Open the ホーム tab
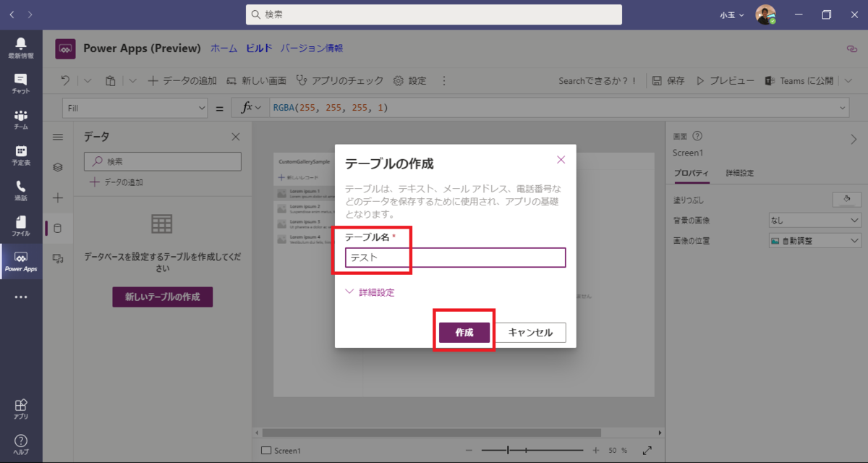The width and height of the screenshot is (868, 463). point(224,48)
